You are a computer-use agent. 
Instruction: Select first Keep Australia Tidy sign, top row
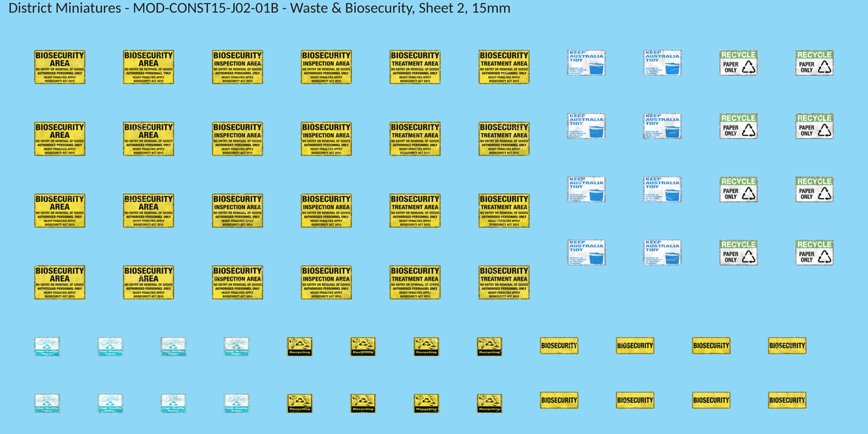[x=587, y=63]
